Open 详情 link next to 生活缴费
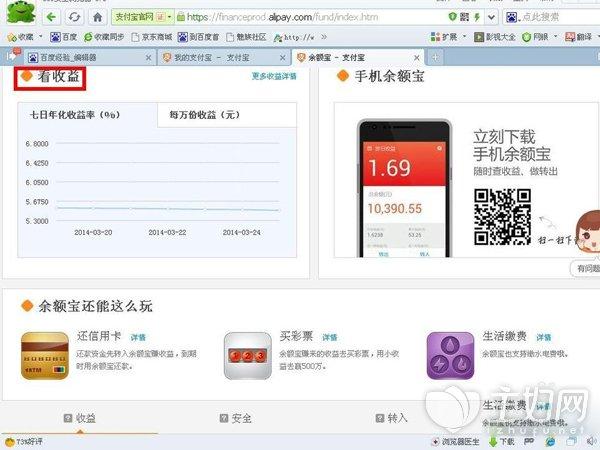The width and height of the screenshot is (600, 450). [543, 337]
